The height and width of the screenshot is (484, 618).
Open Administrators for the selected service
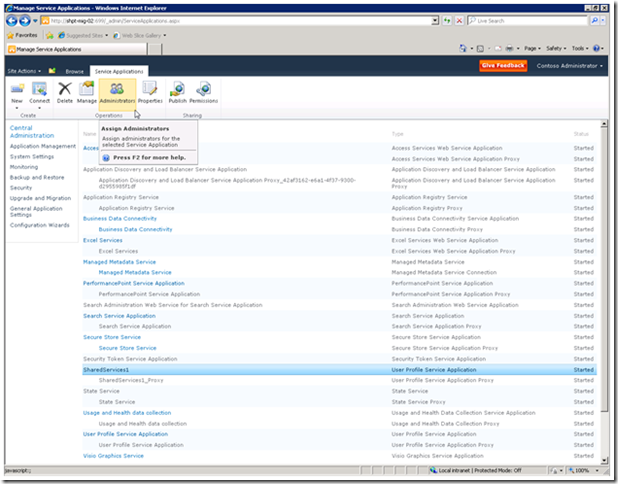point(117,93)
